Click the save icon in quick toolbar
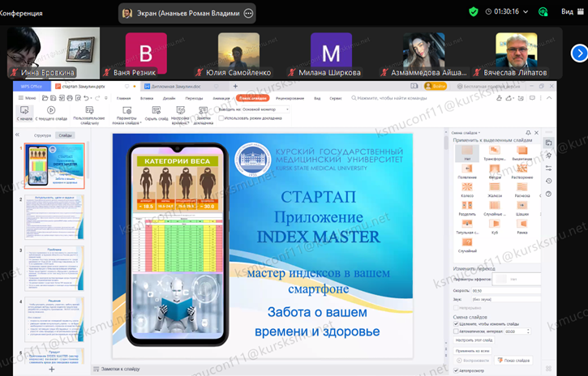 pos(54,98)
